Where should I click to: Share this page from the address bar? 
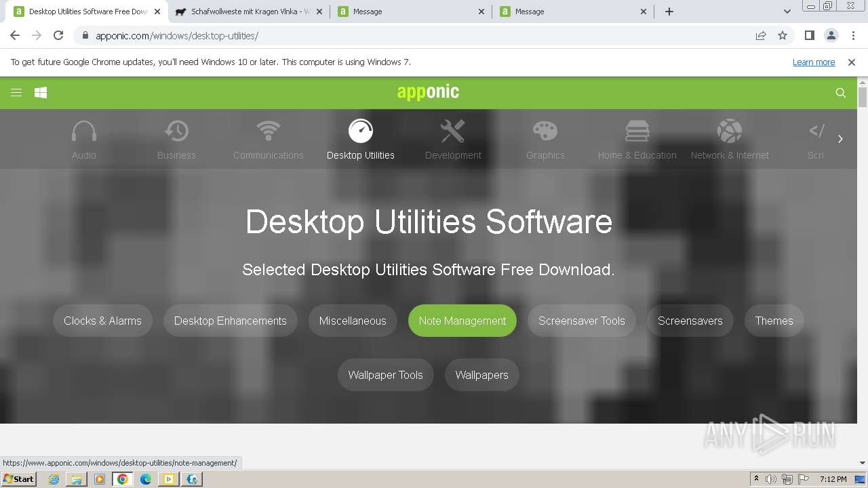(x=761, y=36)
